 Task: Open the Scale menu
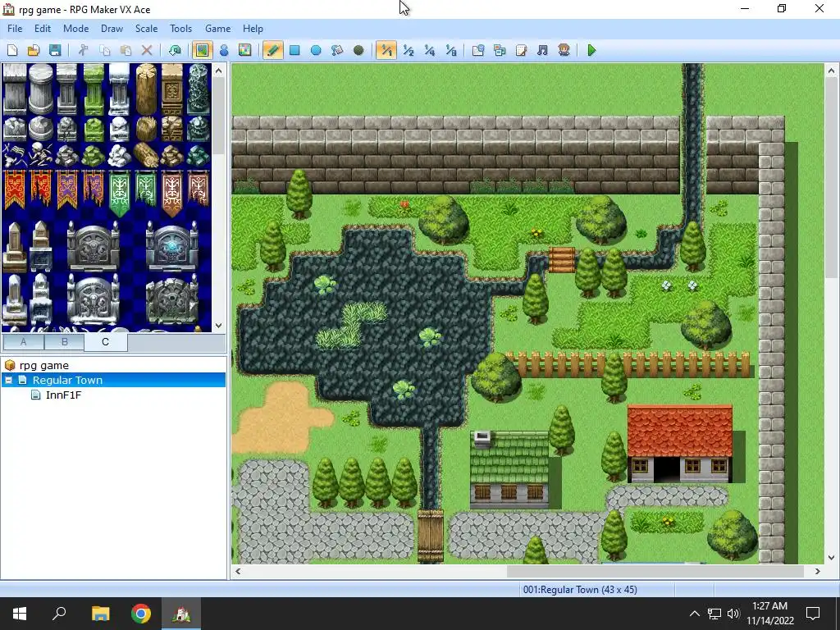click(x=146, y=29)
